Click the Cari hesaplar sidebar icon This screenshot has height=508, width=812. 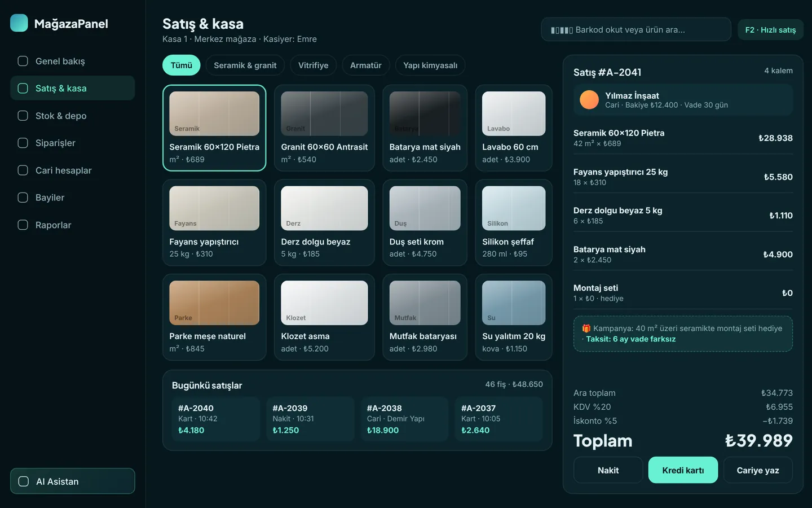click(23, 170)
